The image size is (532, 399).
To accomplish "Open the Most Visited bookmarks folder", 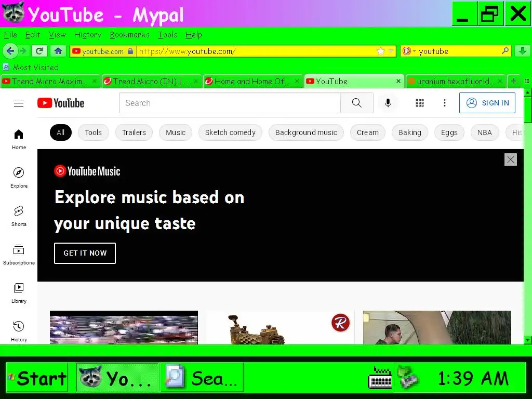I will coord(31,67).
